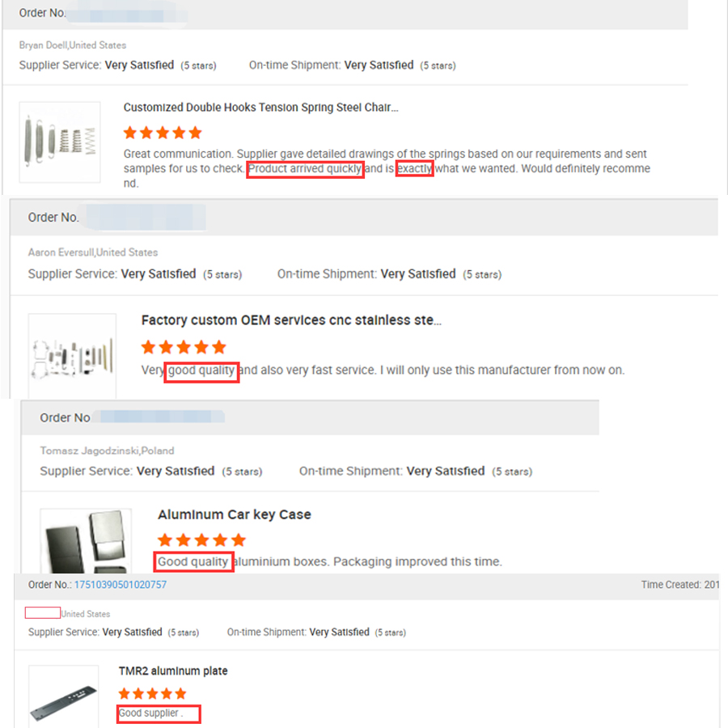The width and height of the screenshot is (728, 728).
Task: Click the CNC stainless steel parts thumbnail
Action: click(x=72, y=356)
